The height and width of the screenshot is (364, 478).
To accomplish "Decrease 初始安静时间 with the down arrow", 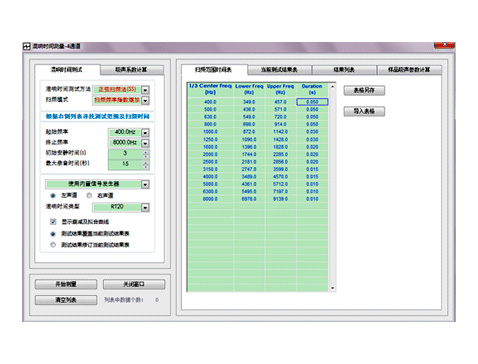I will [x=146, y=156].
